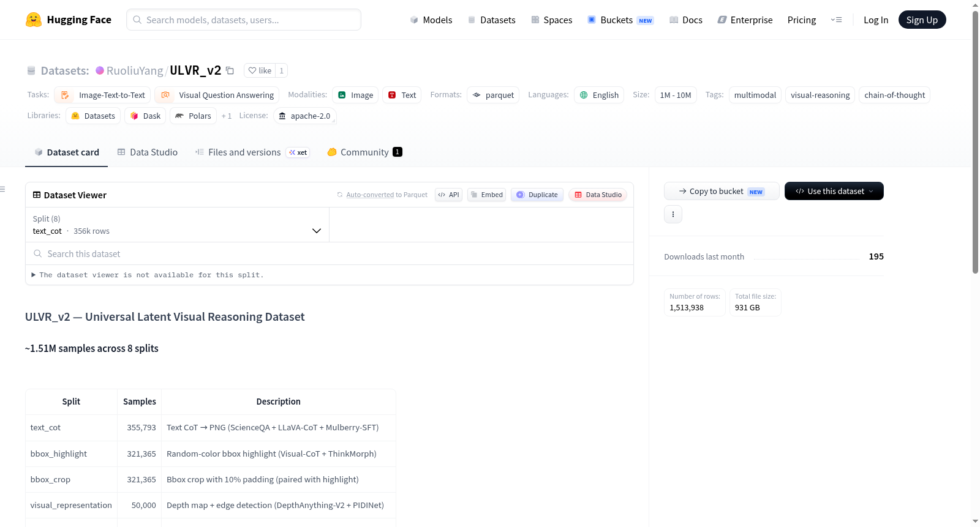
Task: Select the English language tag
Action: (599, 95)
